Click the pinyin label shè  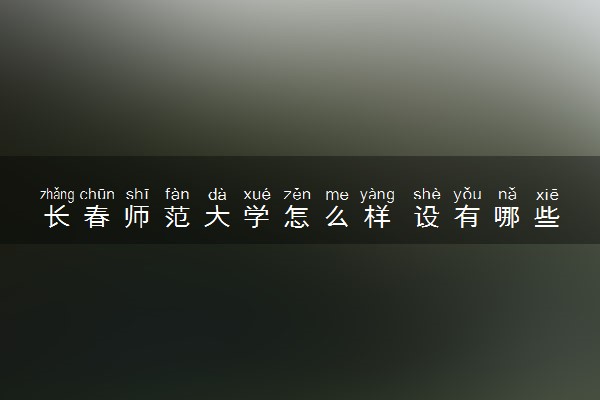point(427,194)
